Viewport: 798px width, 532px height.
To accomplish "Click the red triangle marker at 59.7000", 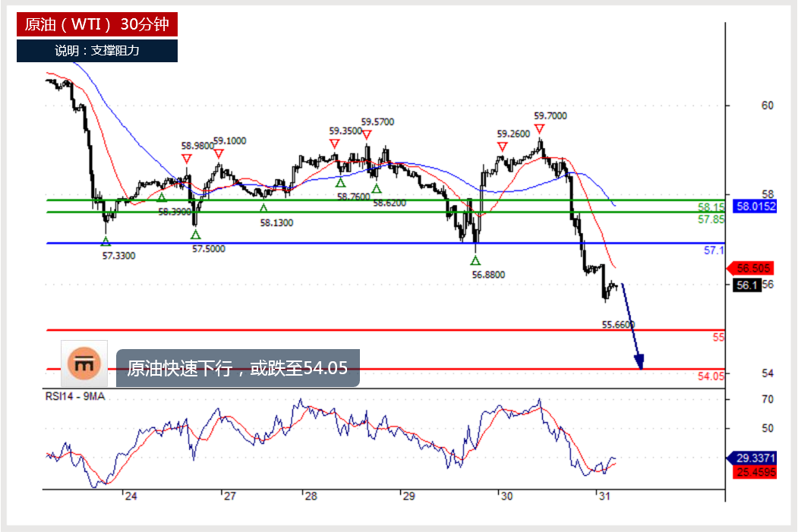I will (539, 129).
